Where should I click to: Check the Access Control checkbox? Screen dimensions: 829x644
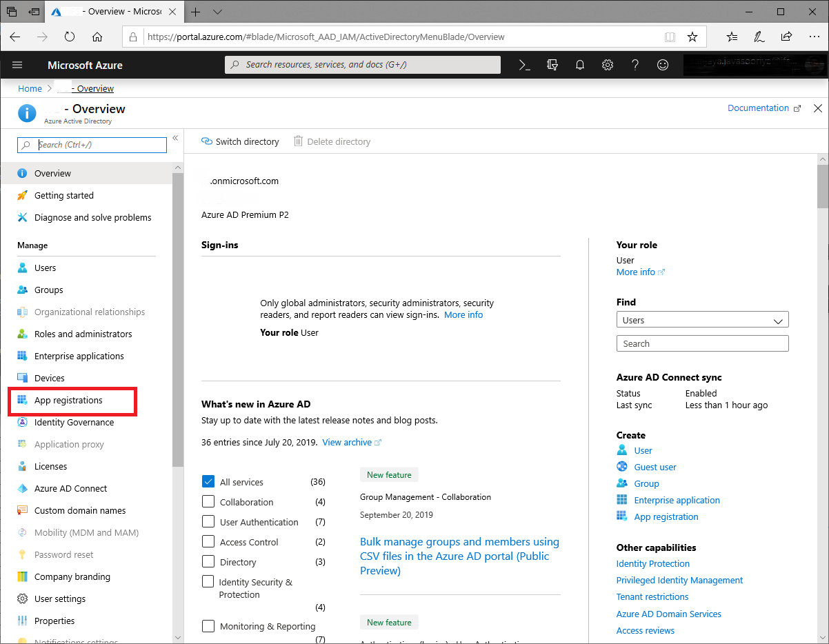click(x=208, y=541)
